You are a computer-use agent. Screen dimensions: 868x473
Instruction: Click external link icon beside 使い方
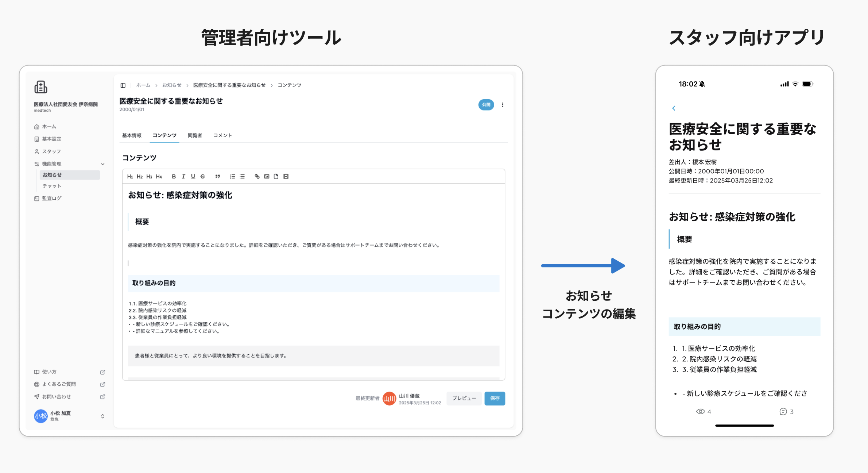[102, 372]
